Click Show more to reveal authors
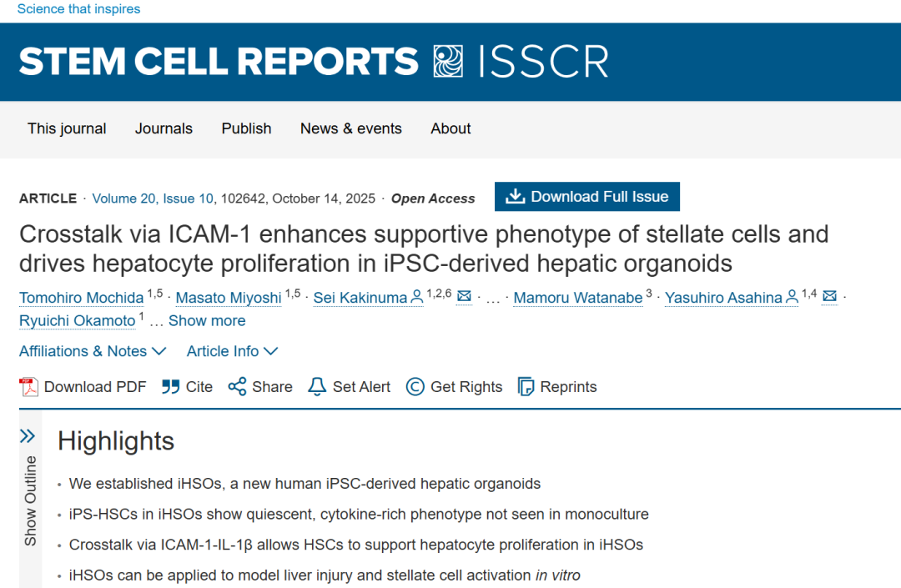The height and width of the screenshot is (588, 901). 207,321
